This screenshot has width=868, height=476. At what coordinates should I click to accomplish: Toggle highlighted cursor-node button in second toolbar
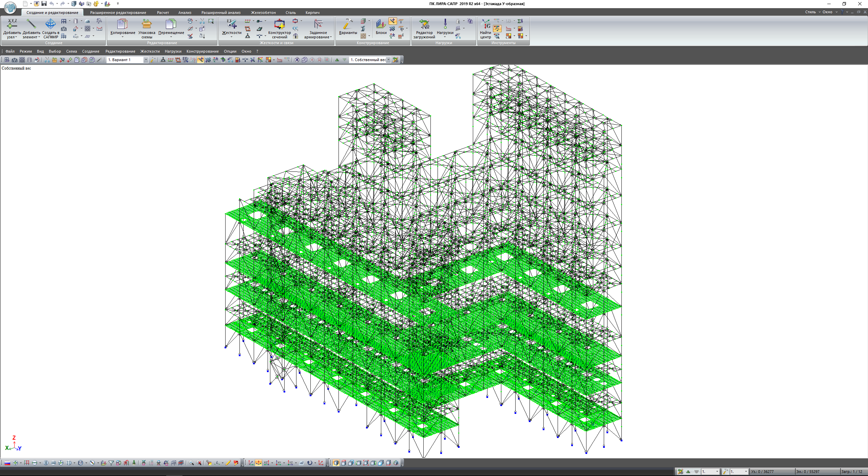(x=200, y=60)
